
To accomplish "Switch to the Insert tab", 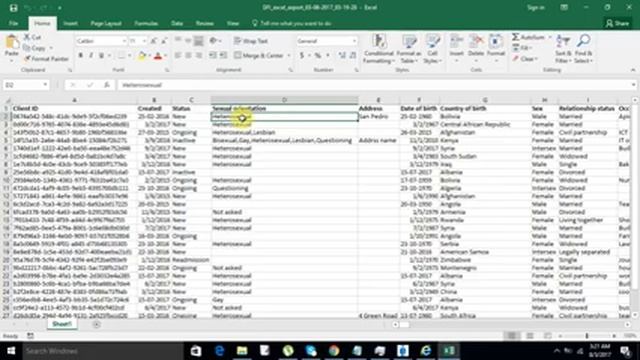I will (71, 23).
